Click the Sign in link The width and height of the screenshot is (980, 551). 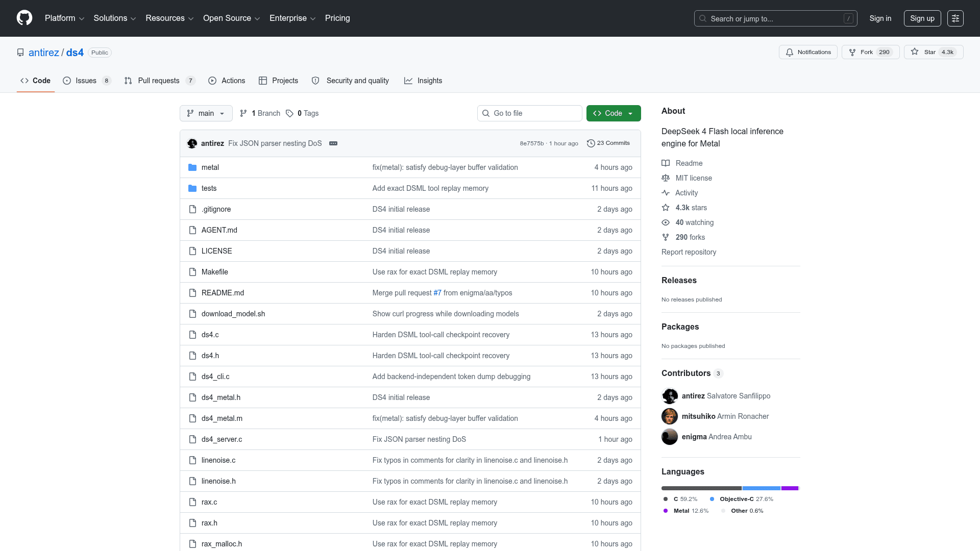880,18
